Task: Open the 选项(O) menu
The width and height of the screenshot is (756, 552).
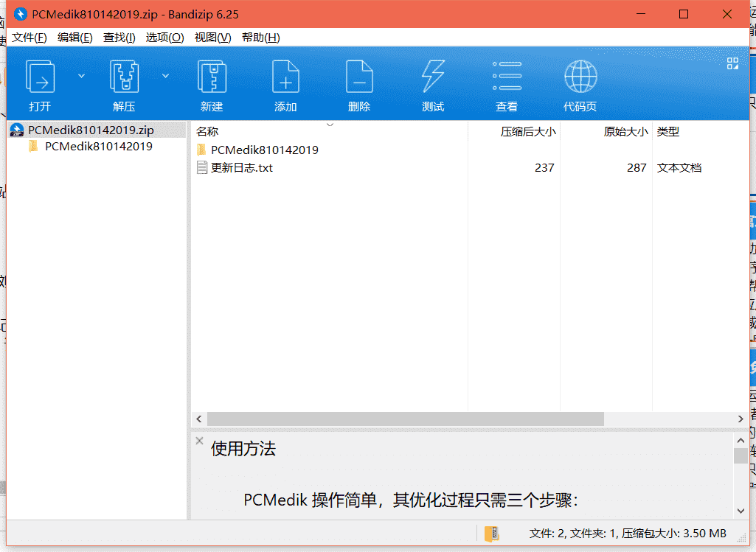Action: (x=165, y=38)
